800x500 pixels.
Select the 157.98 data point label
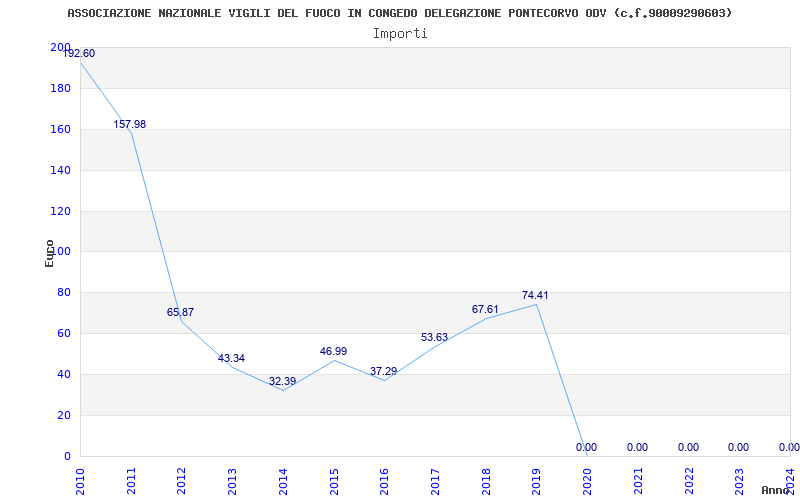click(130, 124)
